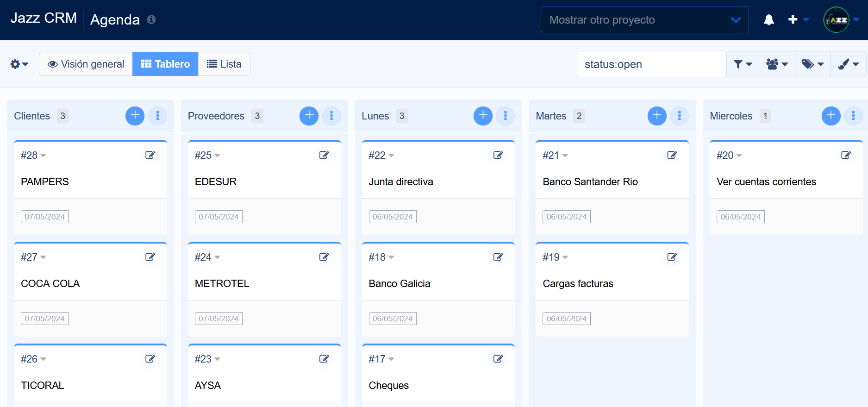
Task: Add a task to Lunes column
Action: click(483, 115)
